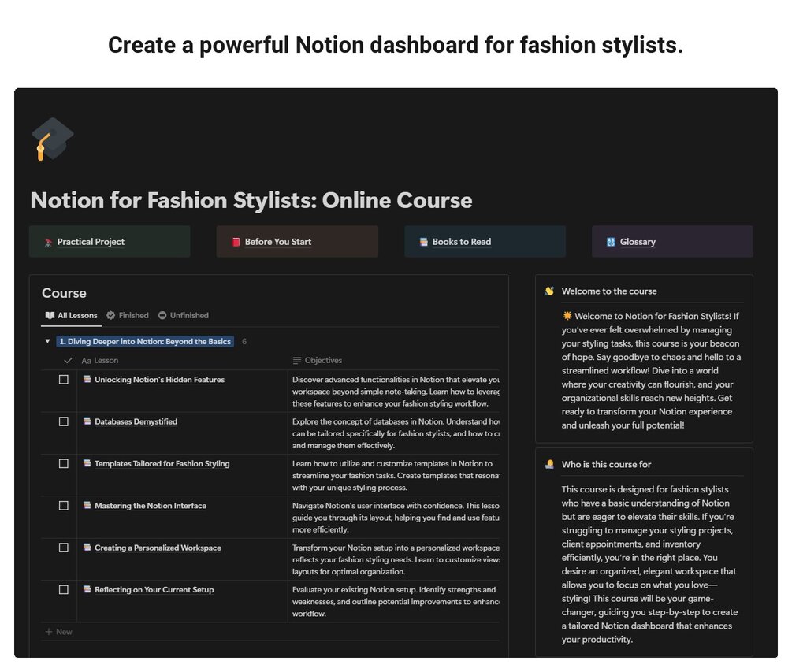This screenshot has height=672, width=792.
Task: Click the open book icon of All Lessons
Action: pos(50,316)
